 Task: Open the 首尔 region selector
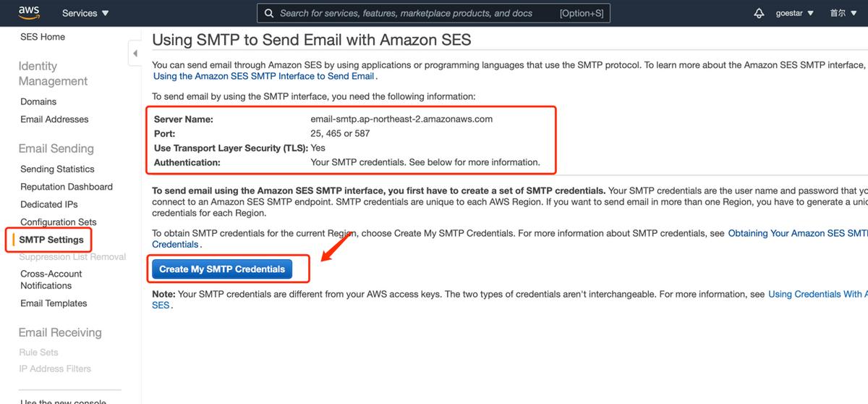843,13
